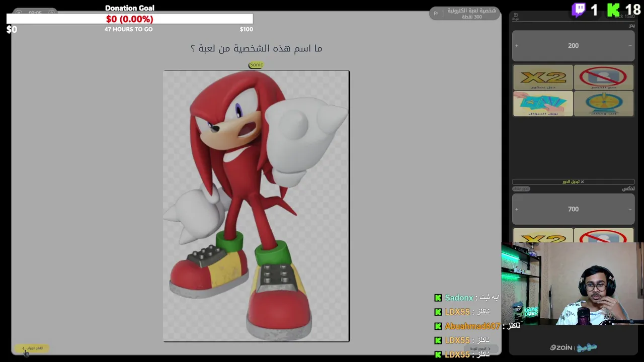
Task: Click the Knuckles character image
Action: [x=256, y=206]
